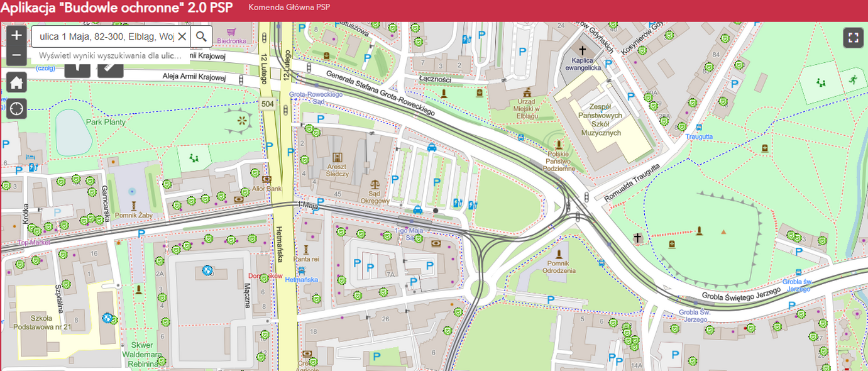
Task: Run the search with the magnifier icon
Action: [201, 36]
